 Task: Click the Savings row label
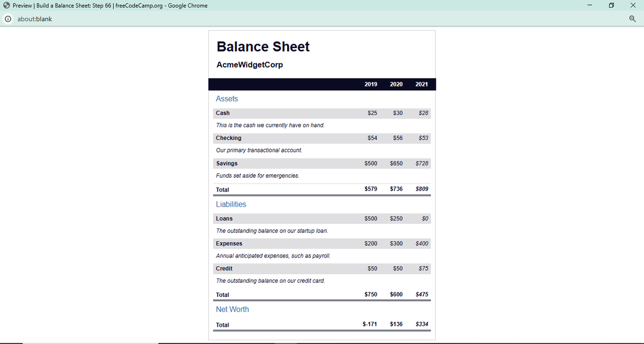click(226, 163)
